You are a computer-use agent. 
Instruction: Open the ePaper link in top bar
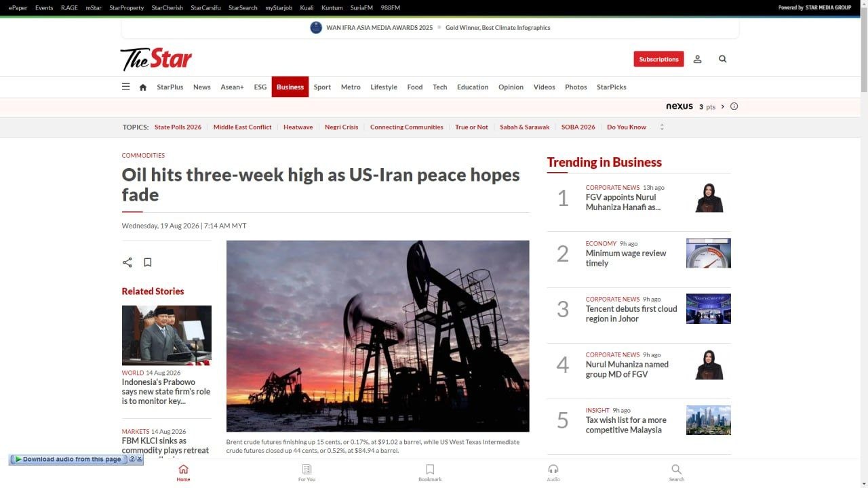click(x=18, y=7)
